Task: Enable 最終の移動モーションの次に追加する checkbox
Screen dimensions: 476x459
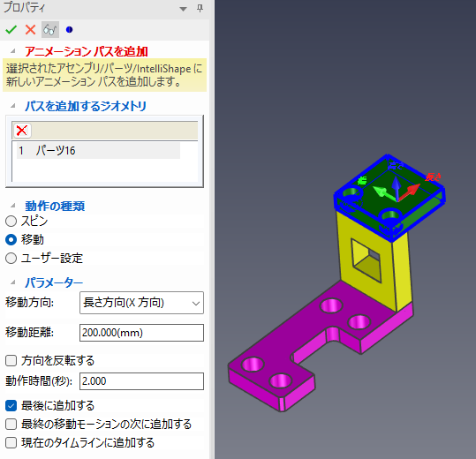Action: coord(11,424)
